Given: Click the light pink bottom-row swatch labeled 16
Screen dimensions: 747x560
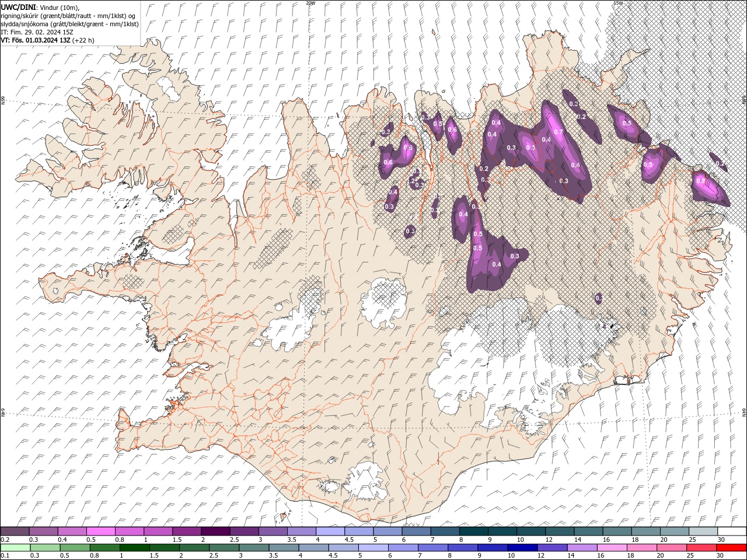Looking at the screenshot, I should coord(611,548).
